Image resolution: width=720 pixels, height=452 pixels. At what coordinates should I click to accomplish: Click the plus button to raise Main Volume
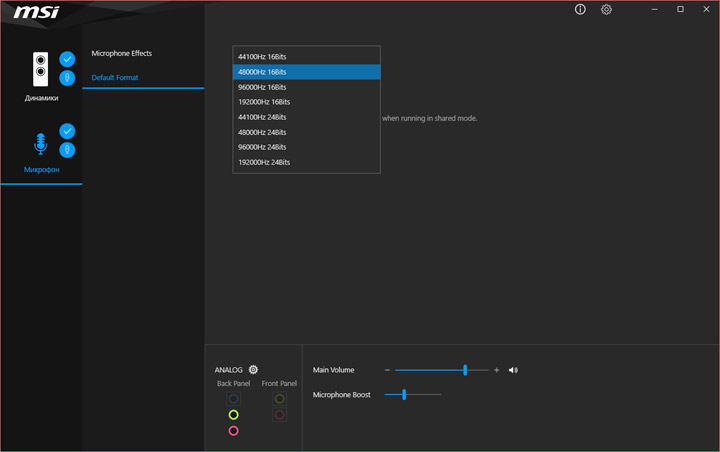pos(497,370)
